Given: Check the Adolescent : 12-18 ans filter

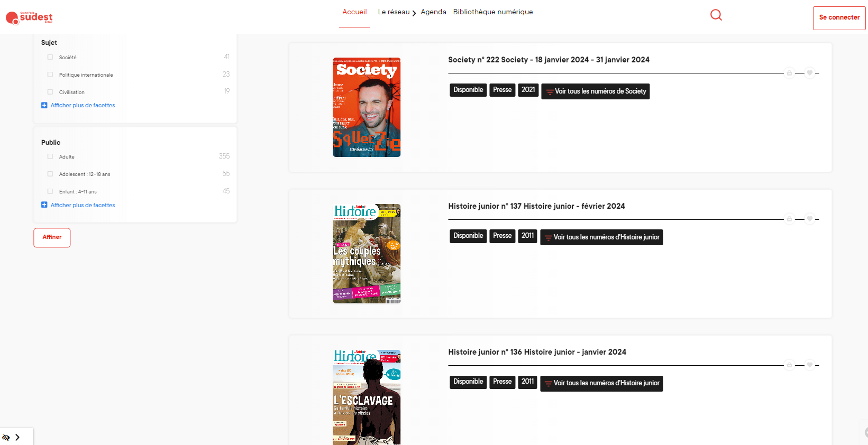Looking at the screenshot, I should pos(50,174).
